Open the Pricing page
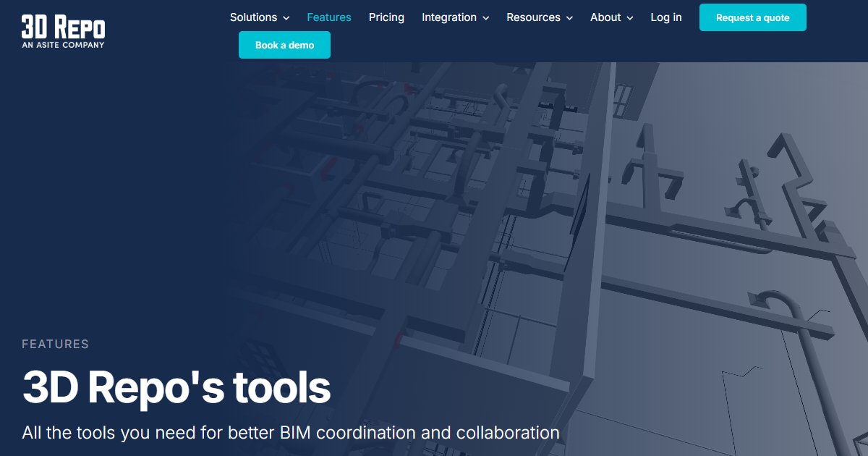Image resolution: width=868 pixels, height=456 pixels. (x=386, y=17)
